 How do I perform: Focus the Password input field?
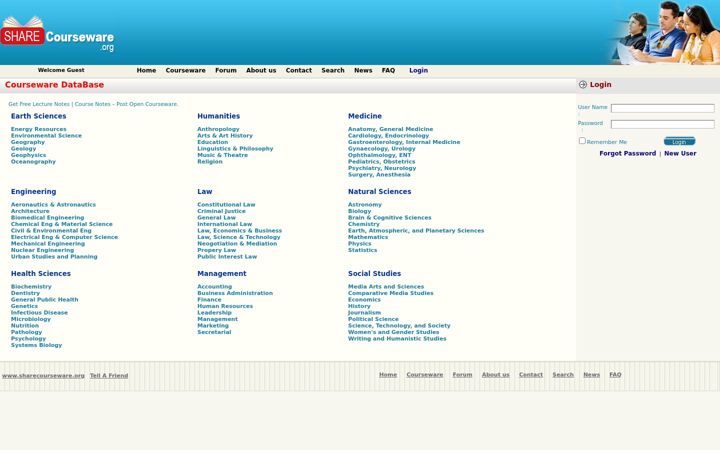tap(663, 124)
